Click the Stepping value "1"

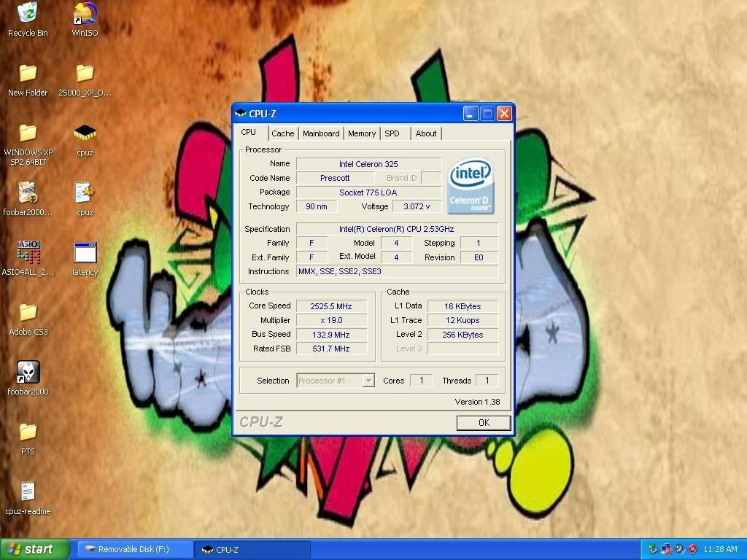point(479,244)
